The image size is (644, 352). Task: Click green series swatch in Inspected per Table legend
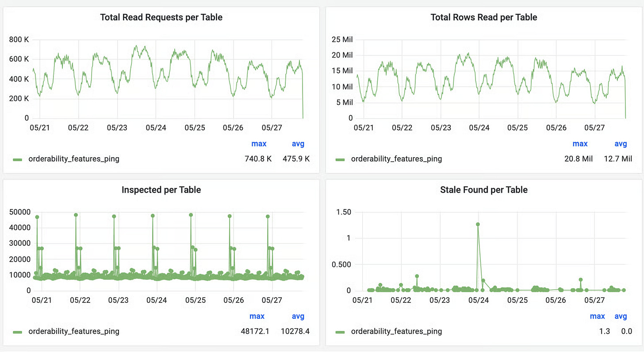(18, 332)
